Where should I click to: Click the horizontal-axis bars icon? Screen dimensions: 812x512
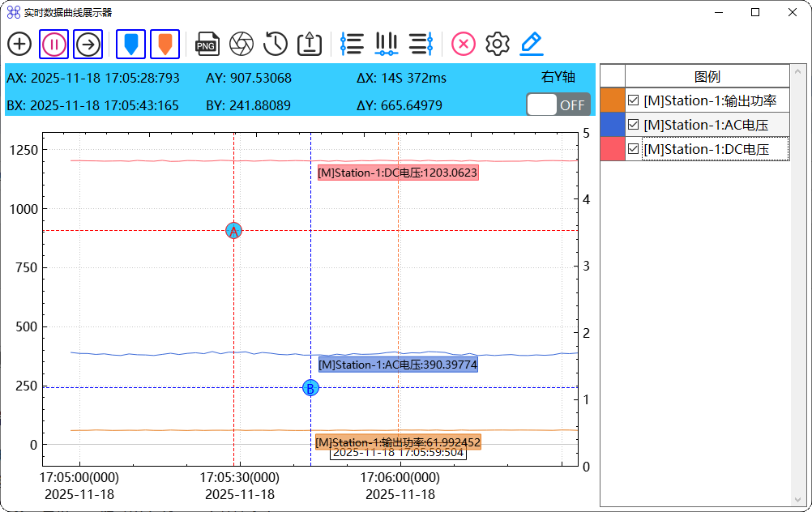(387, 44)
